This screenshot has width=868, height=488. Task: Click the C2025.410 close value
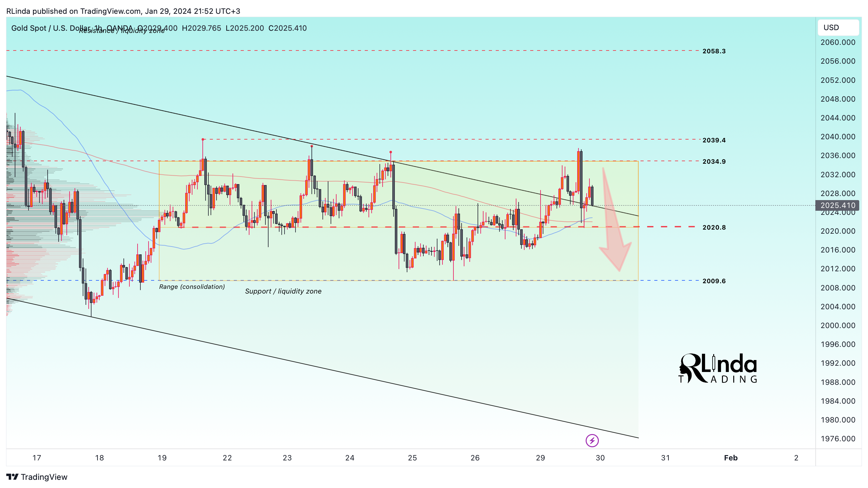287,28
